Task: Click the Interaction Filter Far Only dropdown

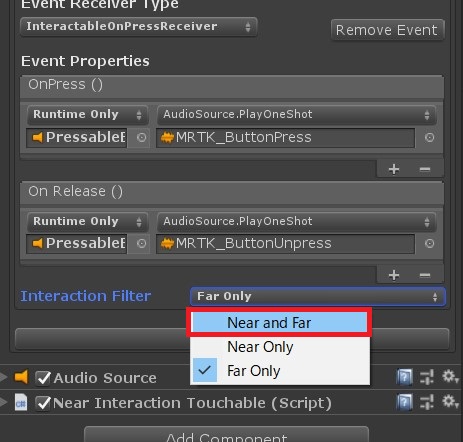Action: 318,296
